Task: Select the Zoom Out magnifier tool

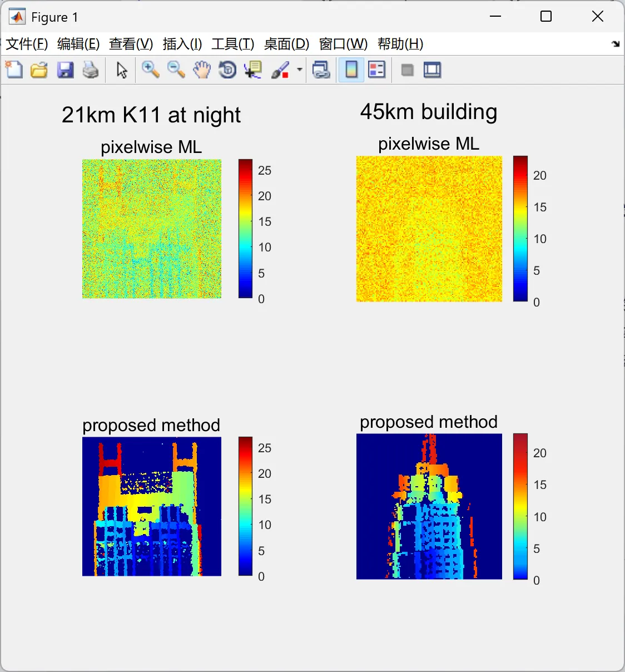Action: (176, 70)
